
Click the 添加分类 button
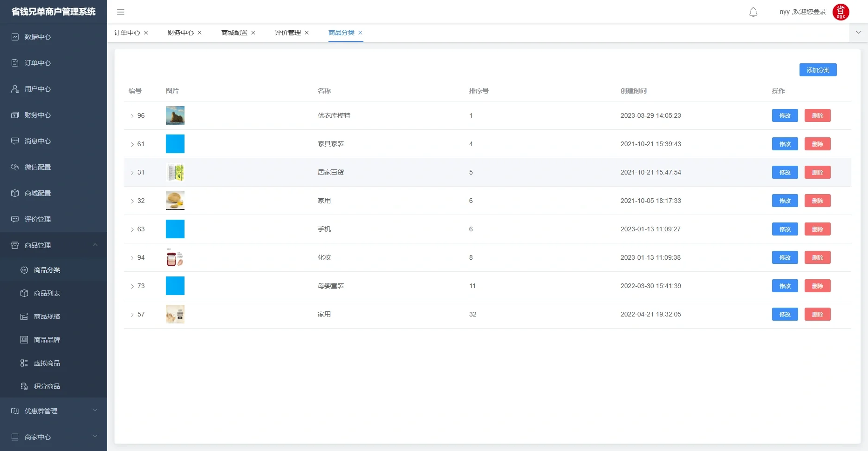[x=818, y=70]
